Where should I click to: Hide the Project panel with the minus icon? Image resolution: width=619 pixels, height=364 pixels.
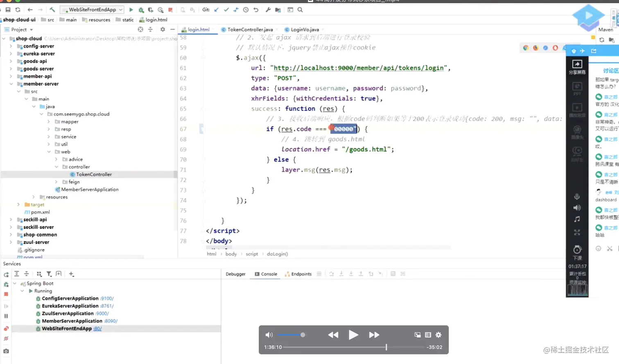pos(172,29)
